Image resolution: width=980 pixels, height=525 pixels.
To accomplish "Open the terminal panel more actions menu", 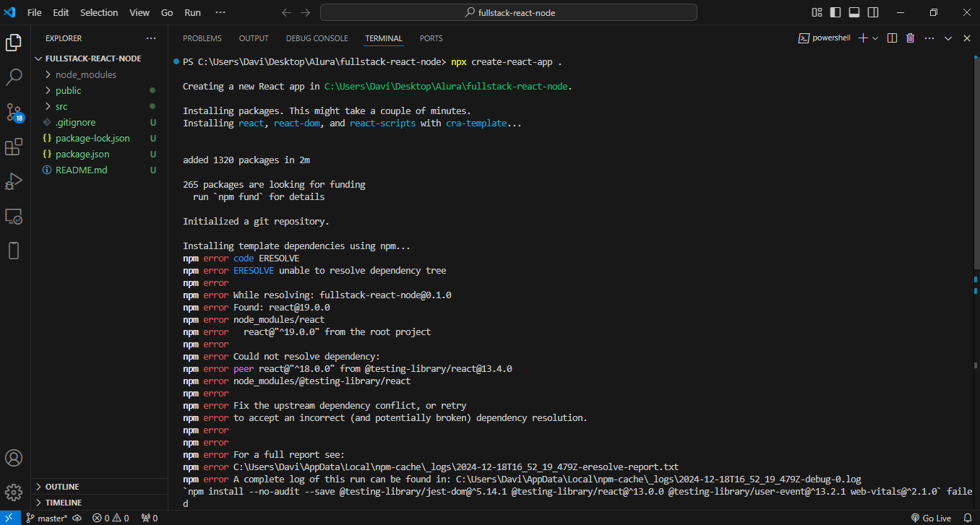I will coord(929,38).
